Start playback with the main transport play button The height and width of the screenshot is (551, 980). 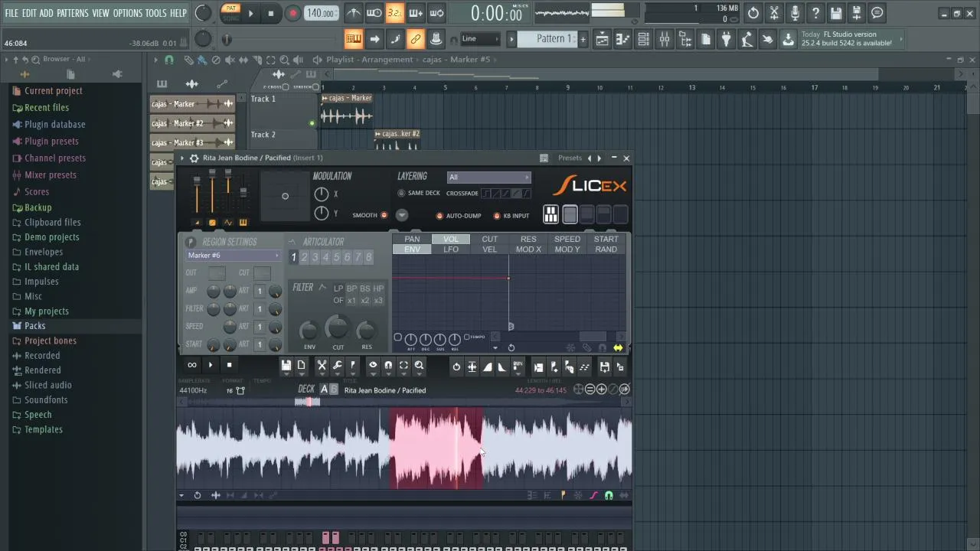tap(250, 13)
